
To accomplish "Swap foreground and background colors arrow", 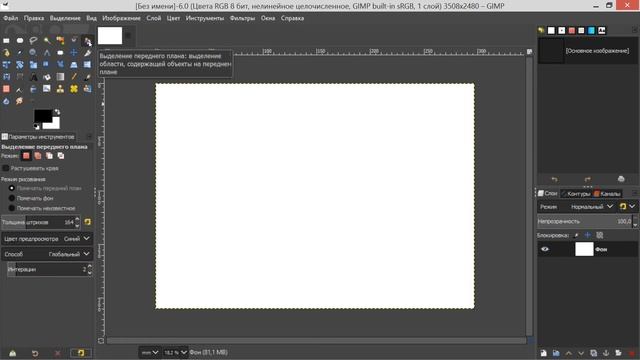I will (x=57, y=112).
